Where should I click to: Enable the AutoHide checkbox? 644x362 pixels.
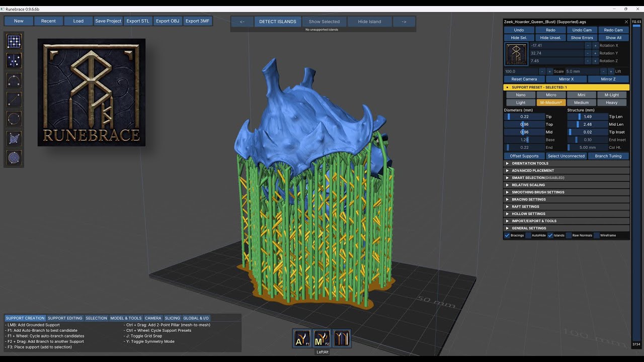pyautogui.click(x=528, y=235)
